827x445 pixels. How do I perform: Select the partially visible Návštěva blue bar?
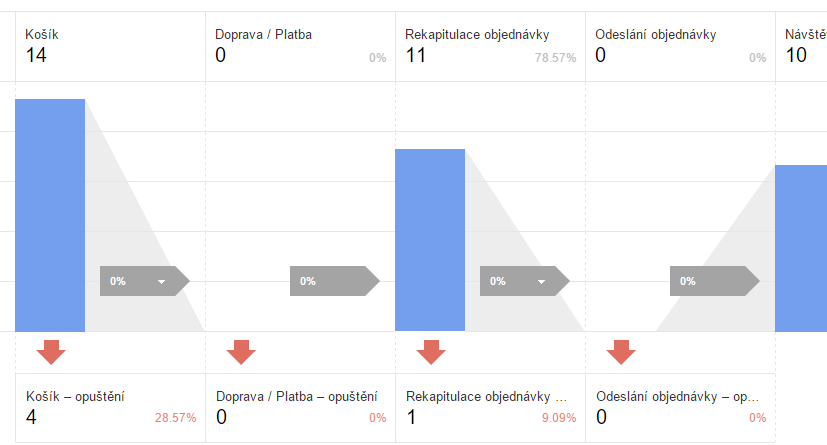(801, 248)
